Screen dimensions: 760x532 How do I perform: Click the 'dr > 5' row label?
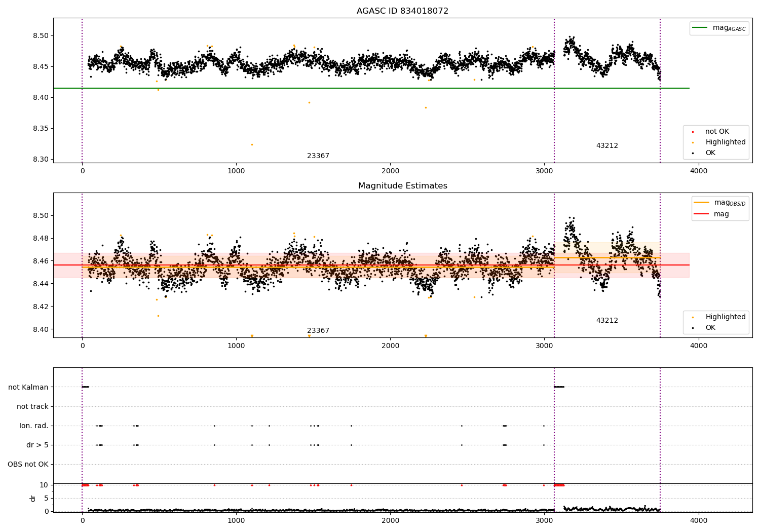pyautogui.click(x=37, y=445)
